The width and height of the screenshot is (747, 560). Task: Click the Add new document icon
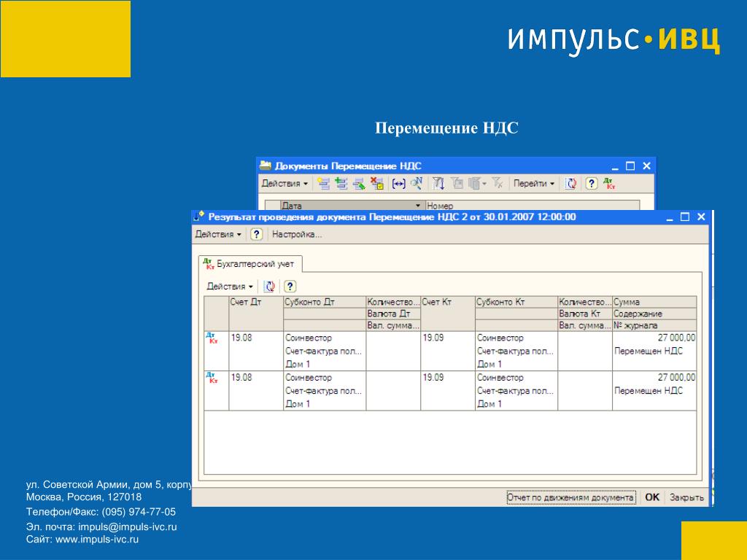(x=323, y=183)
